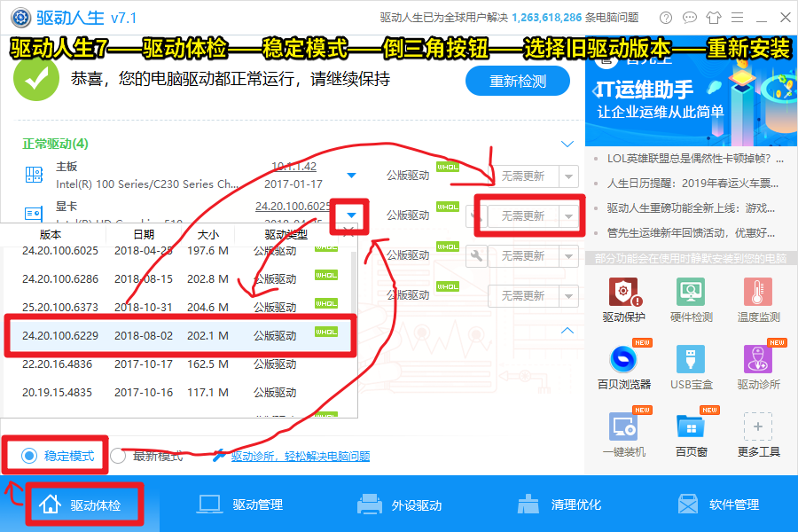Open the 硬件检测 tool
Screen dimensions: 798x532
point(691,301)
